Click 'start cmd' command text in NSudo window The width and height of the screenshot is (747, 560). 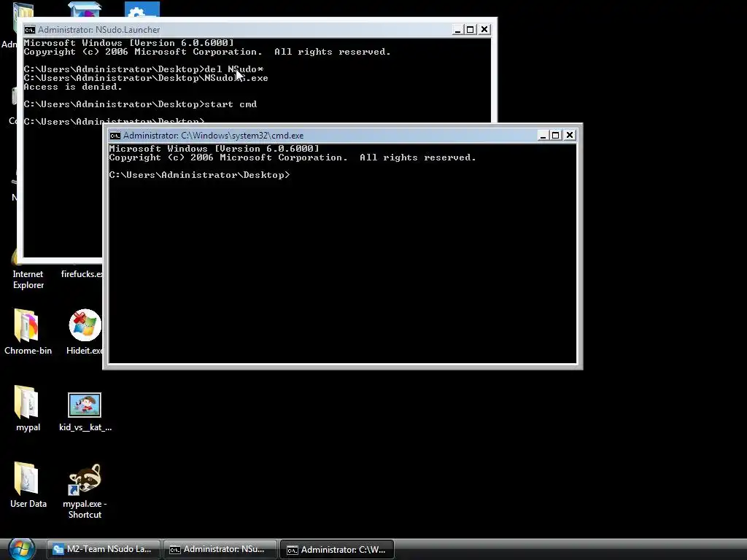tap(231, 104)
